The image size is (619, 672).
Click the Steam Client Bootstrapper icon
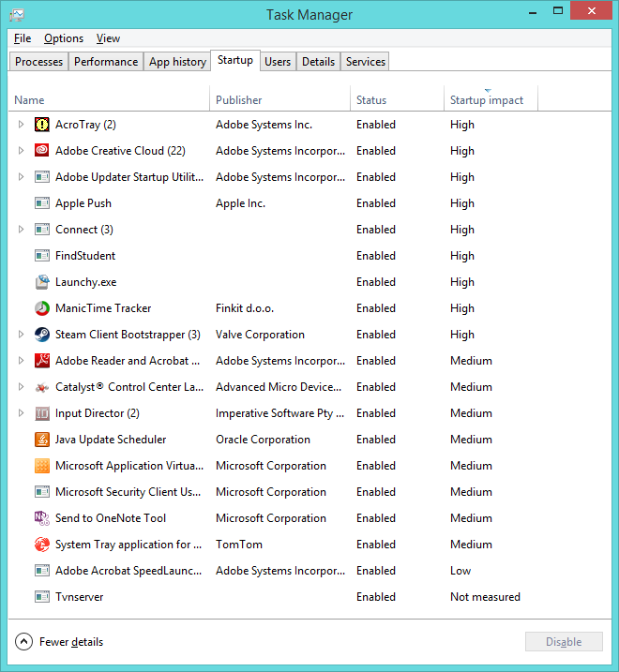(x=42, y=335)
